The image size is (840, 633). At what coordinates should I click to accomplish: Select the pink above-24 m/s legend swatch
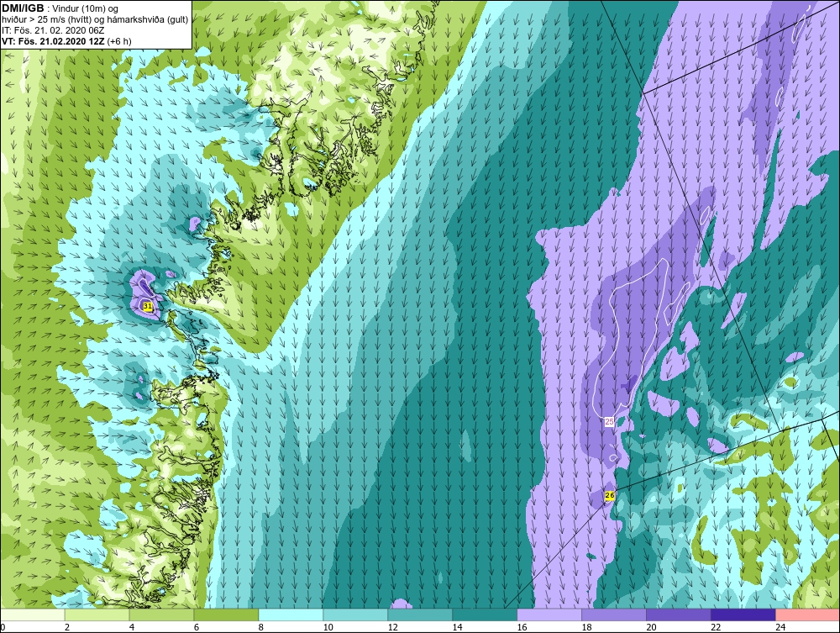[x=807, y=615]
